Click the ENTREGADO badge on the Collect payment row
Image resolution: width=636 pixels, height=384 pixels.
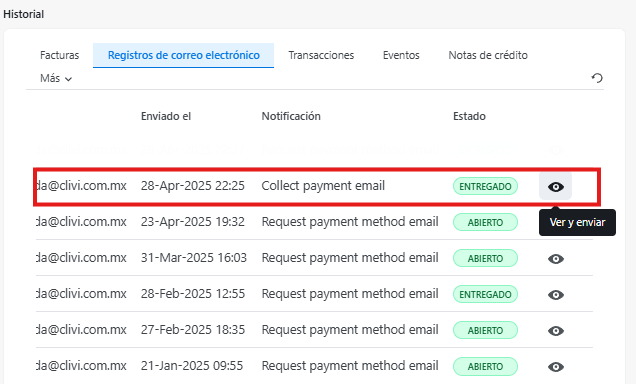(x=485, y=187)
